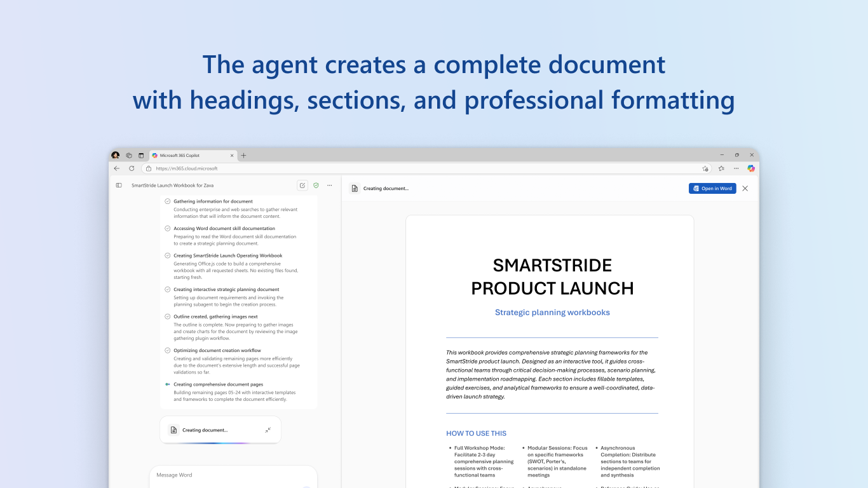Go back in the browser
Viewport: 868px width, 488px height.
[x=116, y=168]
